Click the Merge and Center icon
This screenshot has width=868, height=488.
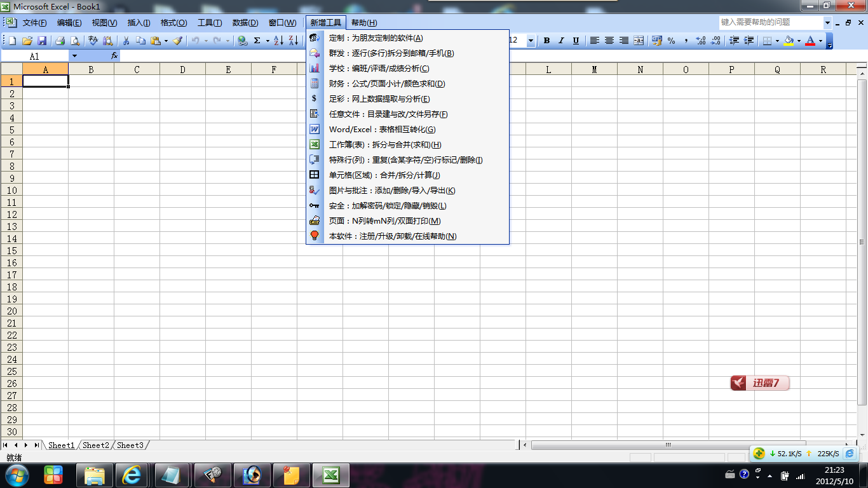click(639, 41)
